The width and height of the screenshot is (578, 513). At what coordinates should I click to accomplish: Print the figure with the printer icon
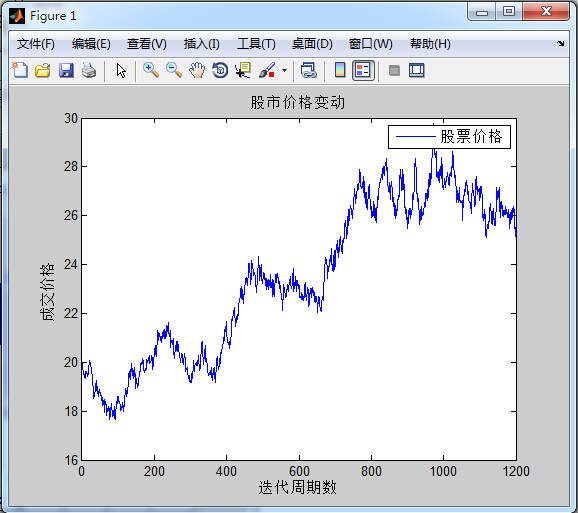(x=89, y=70)
